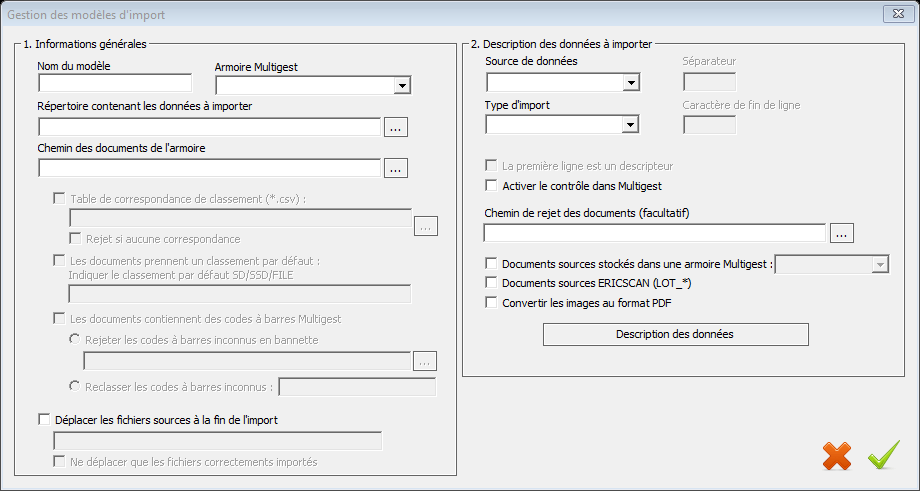Viewport: 920px width, 491px height.
Task: Click the 'Chemin de rejet des documents' field
Action: click(654, 233)
